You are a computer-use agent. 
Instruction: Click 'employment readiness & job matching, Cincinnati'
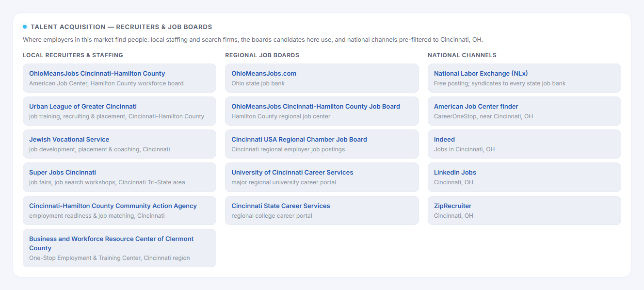pyautogui.click(x=97, y=216)
